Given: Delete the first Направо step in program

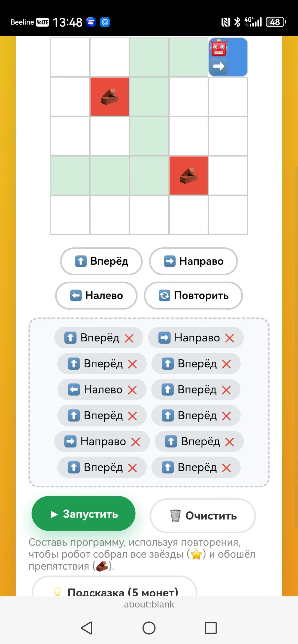Looking at the screenshot, I should pyautogui.click(x=229, y=338).
